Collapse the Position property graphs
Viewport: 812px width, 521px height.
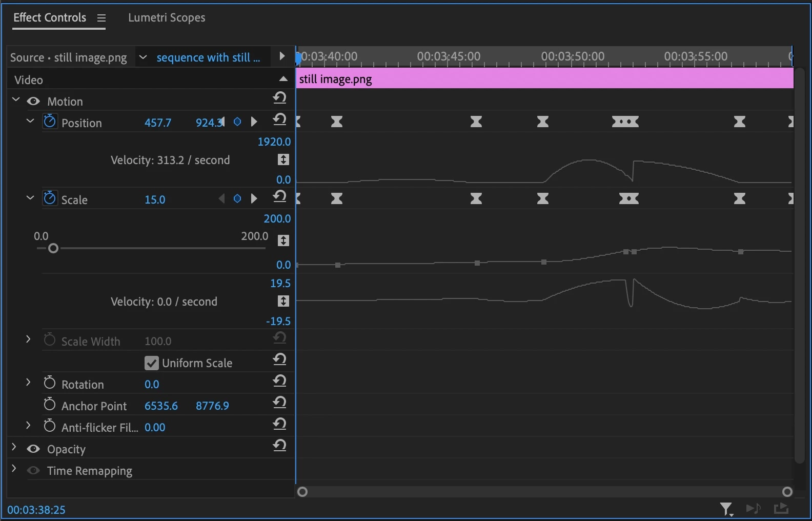(30, 121)
